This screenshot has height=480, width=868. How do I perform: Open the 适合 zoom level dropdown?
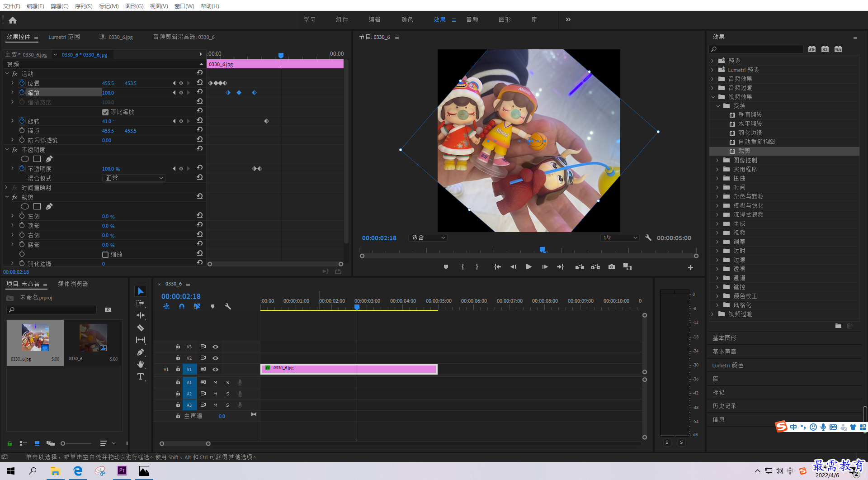pos(428,238)
